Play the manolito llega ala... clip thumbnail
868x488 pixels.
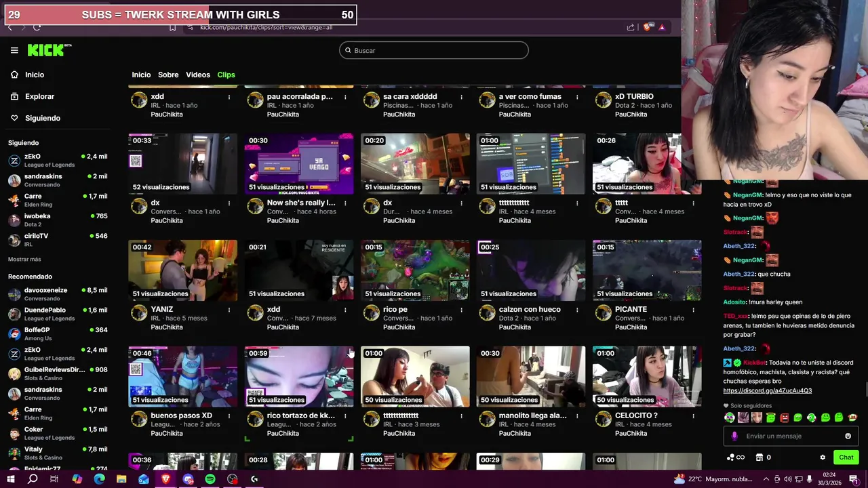[x=531, y=376]
